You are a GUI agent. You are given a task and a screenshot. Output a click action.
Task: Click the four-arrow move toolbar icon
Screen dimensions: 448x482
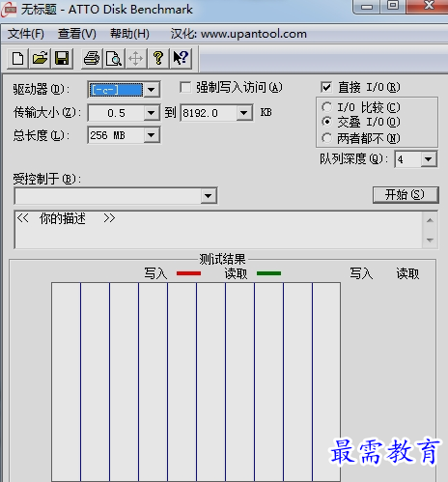tap(136, 58)
